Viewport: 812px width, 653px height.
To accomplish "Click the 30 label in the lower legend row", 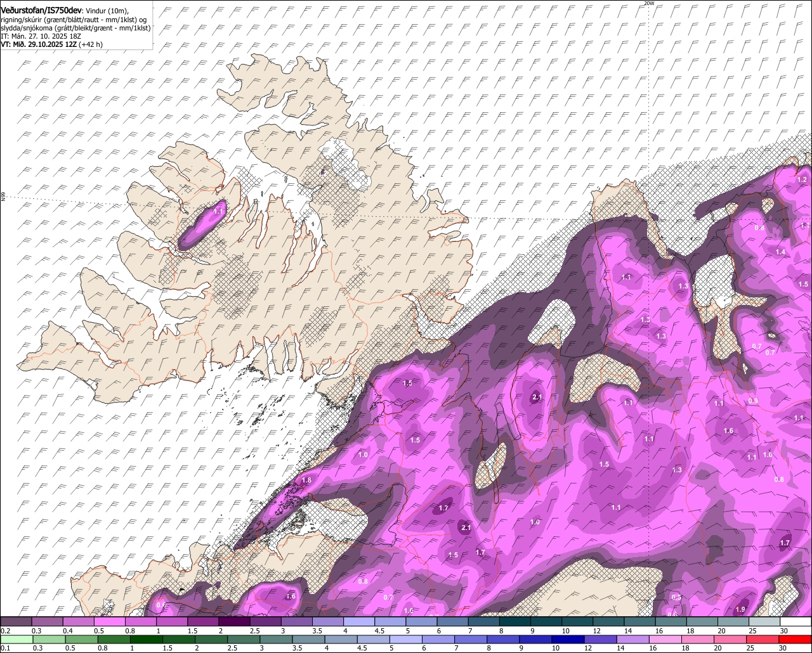I will coord(784,648).
